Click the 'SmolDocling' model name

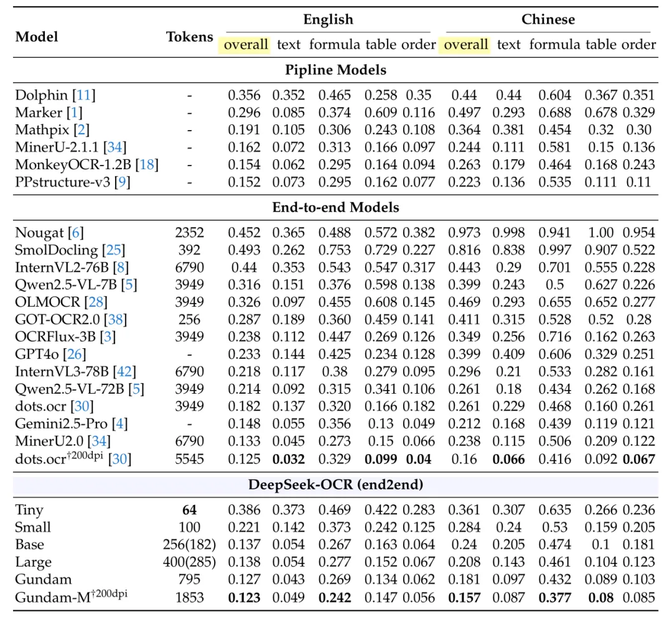[57, 250]
